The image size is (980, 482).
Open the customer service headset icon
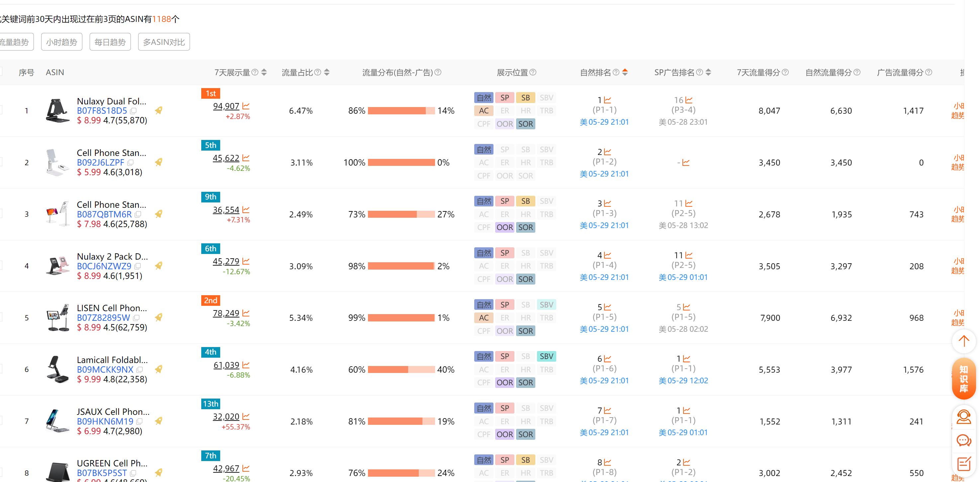[x=964, y=417]
